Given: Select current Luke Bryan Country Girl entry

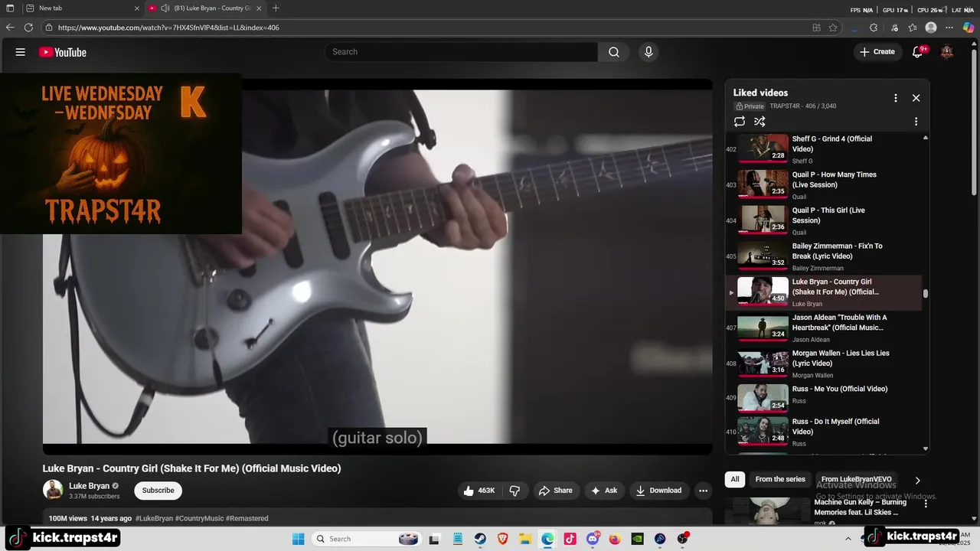Looking at the screenshot, I should pos(824,292).
